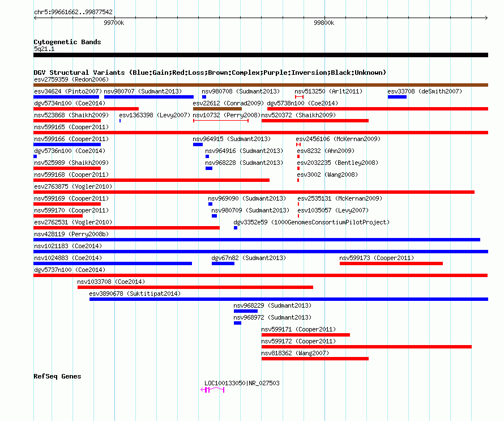The image size is (504, 421).
Task: Open nsv968229 (Sudmant2013) label
Action: point(272,305)
